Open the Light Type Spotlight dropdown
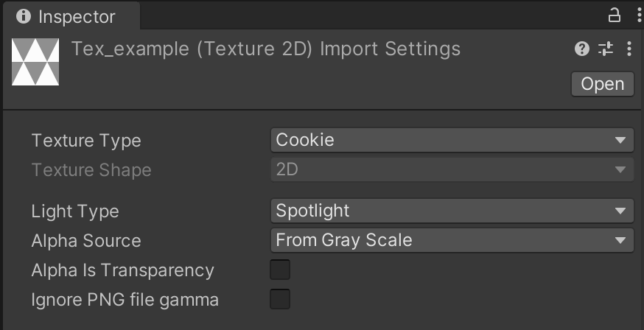The image size is (644, 330). [x=452, y=211]
